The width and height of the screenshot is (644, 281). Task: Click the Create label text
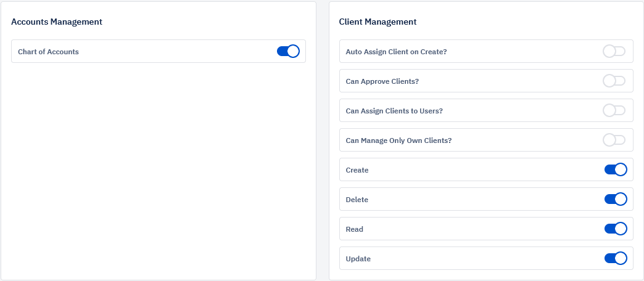357,170
